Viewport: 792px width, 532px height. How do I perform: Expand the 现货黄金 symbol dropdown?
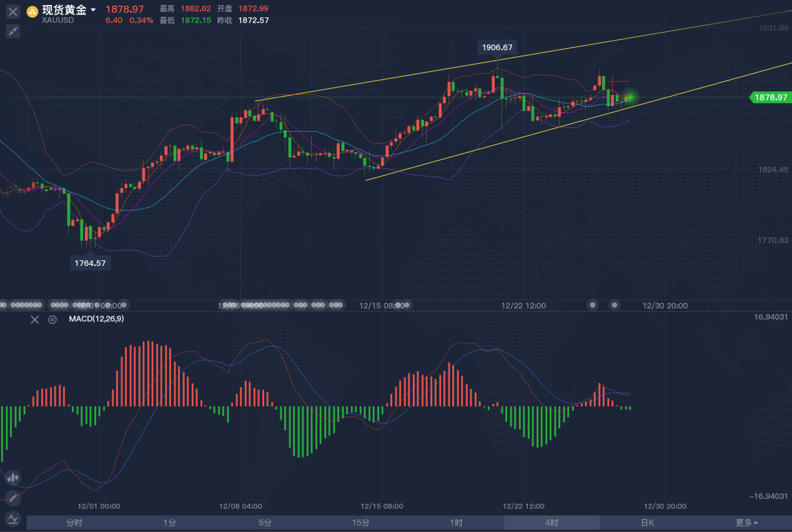pyautogui.click(x=93, y=10)
